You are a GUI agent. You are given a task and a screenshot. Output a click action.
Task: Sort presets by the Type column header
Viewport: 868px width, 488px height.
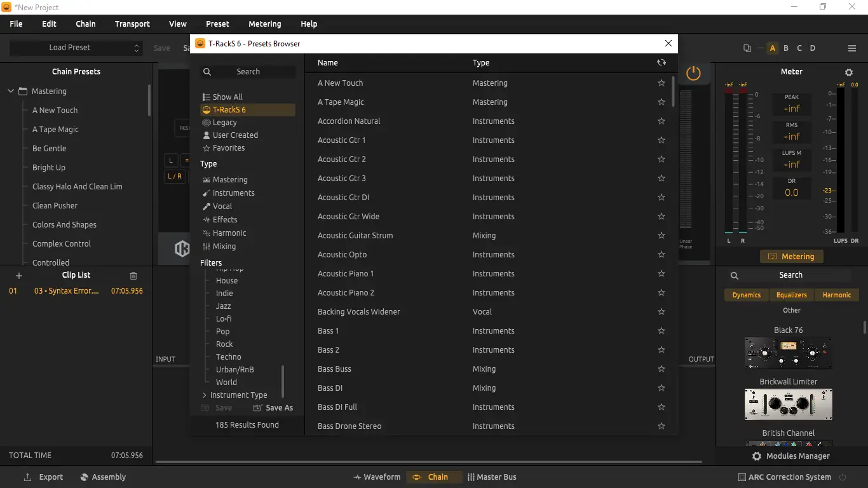coord(481,63)
